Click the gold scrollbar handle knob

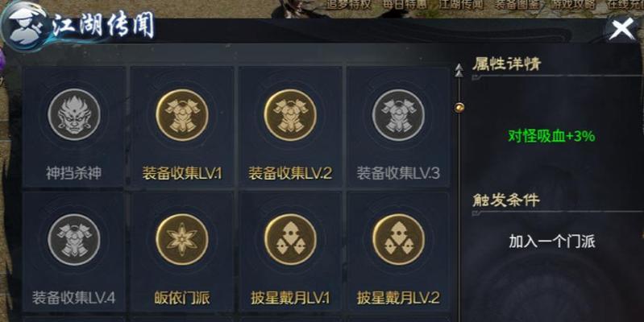tap(459, 108)
